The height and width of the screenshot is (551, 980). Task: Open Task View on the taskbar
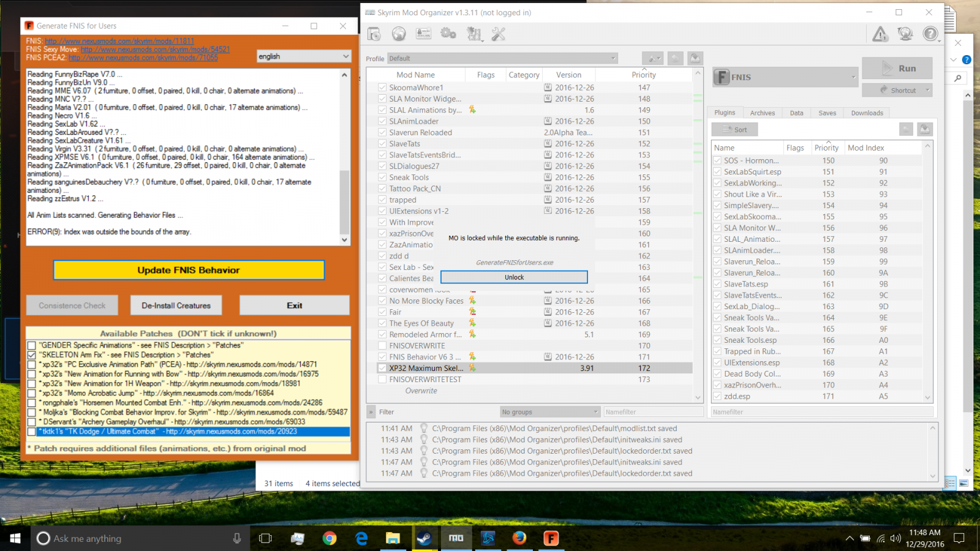pyautogui.click(x=265, y=538)
